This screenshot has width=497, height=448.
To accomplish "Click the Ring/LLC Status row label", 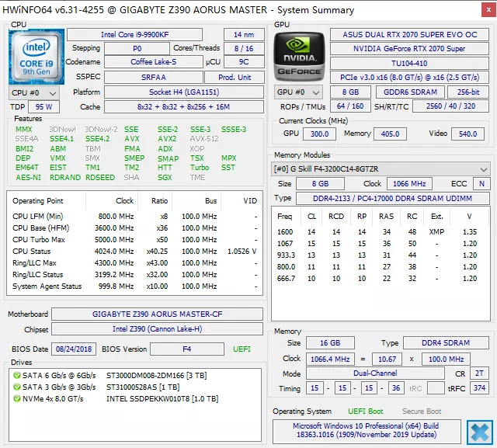I will [38, 275].
